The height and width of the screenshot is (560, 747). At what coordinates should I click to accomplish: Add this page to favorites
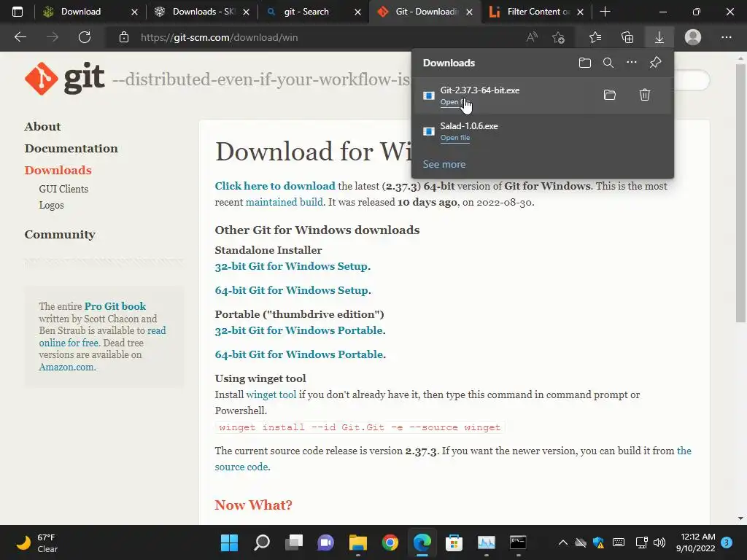(x=558, y=37)
